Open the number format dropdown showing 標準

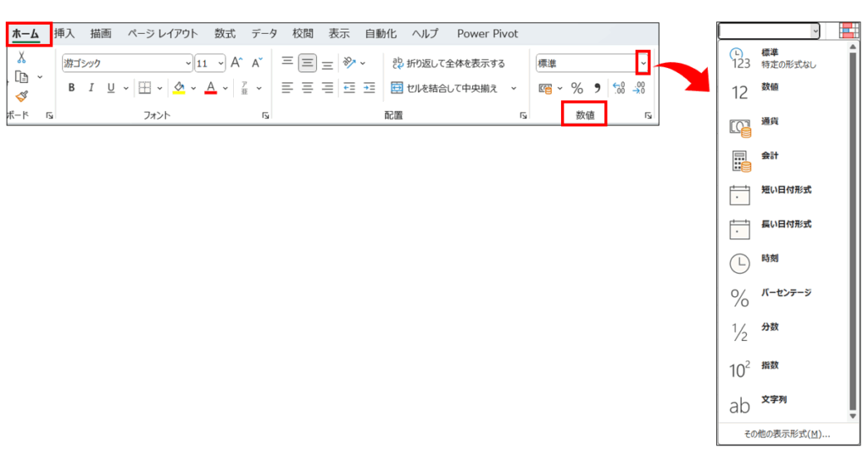643,64
